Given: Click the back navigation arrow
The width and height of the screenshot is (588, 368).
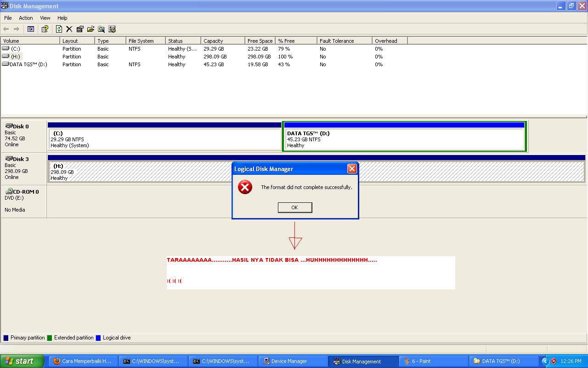Looking at the screenshot, I should pyautogui.click(x=6, y=29).
